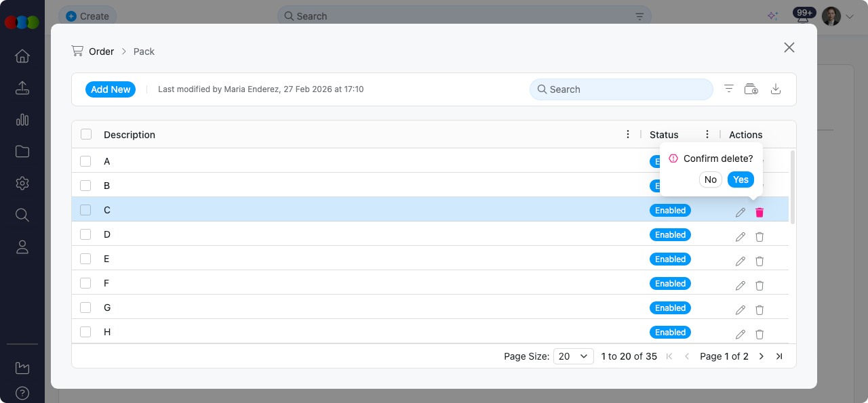Check the checkbox for row A
868x403 pixels.
pyautogui.click(x=85, y=161)
